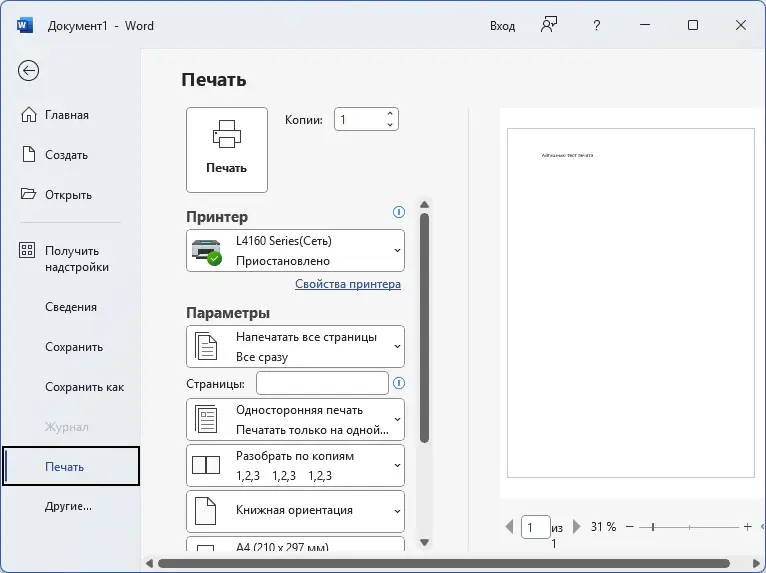Viewport: 766px width, 573px height.
Task: Click the Страницы input field
Action: point(322,383)
